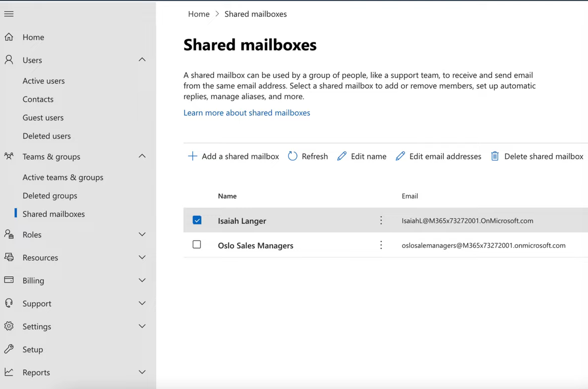
Task: Collapse the Users section chevron
Action: pyautogui.click(x=142, y=59)
